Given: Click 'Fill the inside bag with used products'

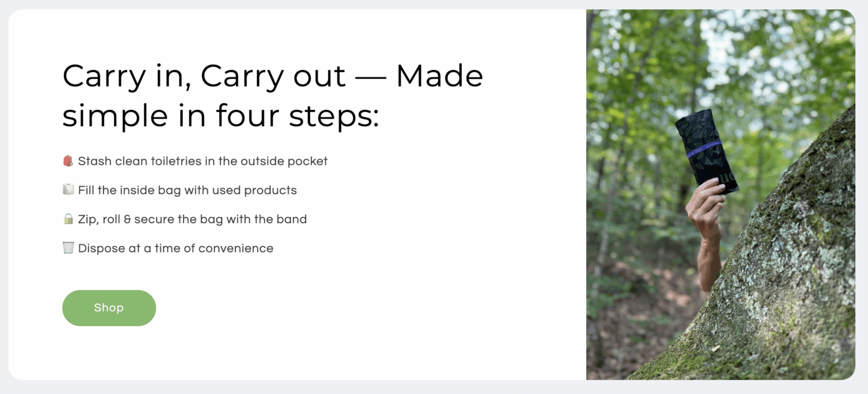Looking at the screenshot, I should 187,190.
